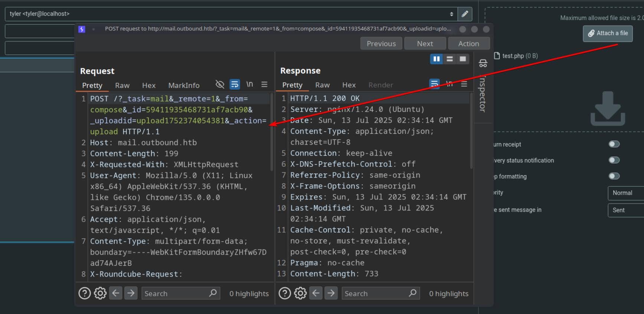
Task: Toggle the formatting option switch
Action: (614, 176)
